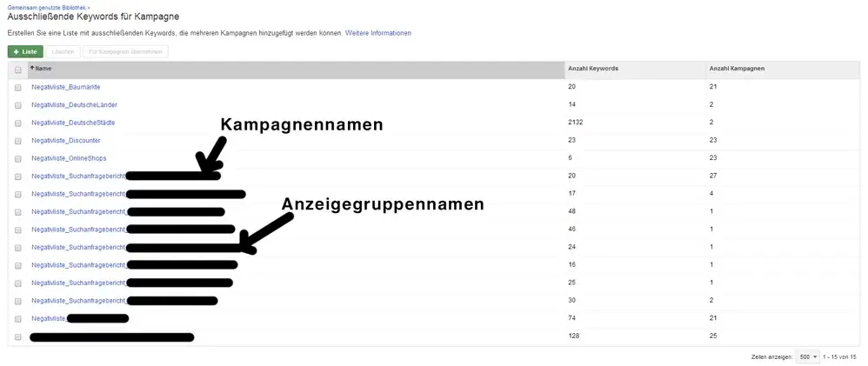This screenshot has height=366, width=868.
Task: Sort by Anzahl Kampagnen column header
Action: coord(738,68)
